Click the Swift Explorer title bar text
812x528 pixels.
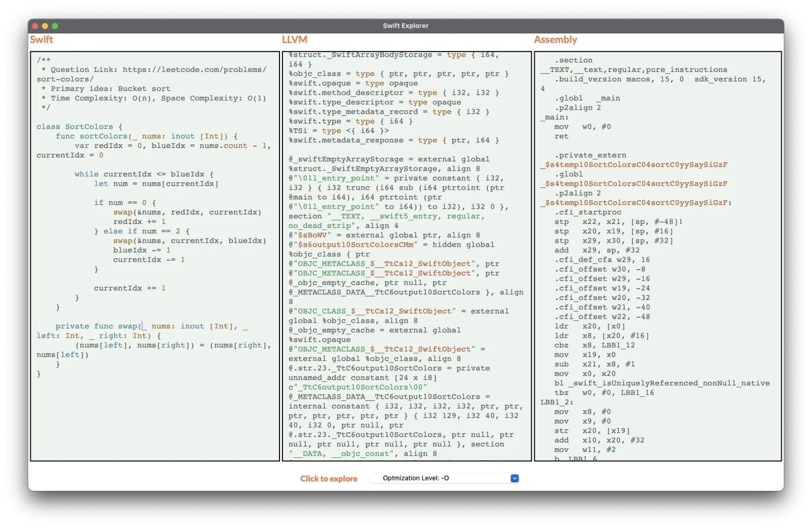(405, 26)
